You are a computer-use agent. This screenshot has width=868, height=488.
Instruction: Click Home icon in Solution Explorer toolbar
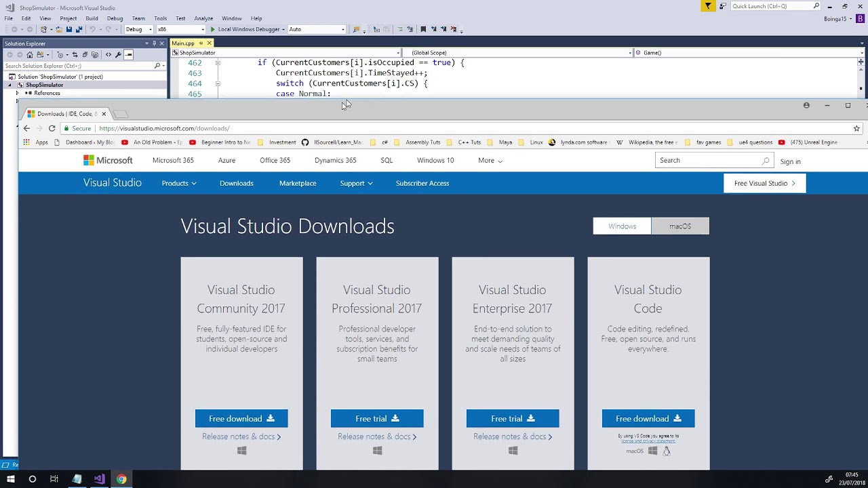pos(30,55)
